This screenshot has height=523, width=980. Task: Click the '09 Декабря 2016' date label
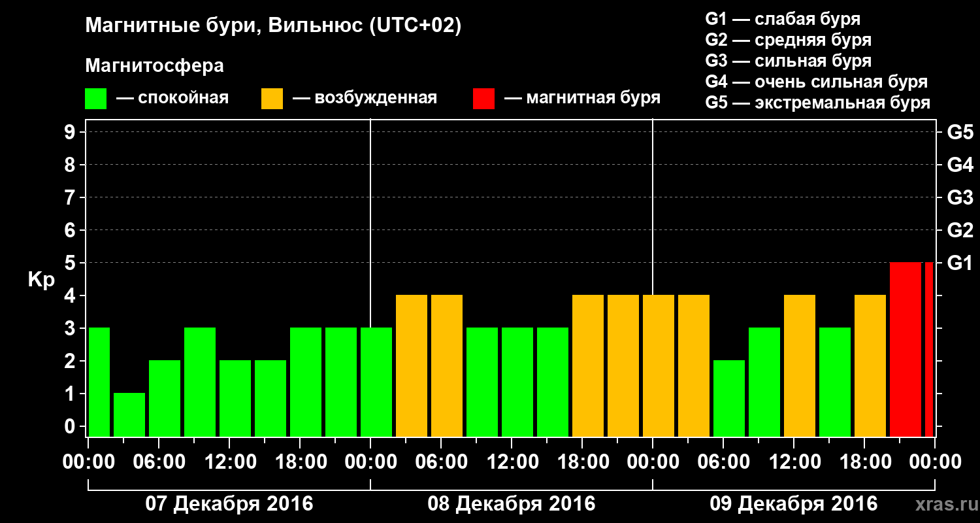[x=794, y=504]
